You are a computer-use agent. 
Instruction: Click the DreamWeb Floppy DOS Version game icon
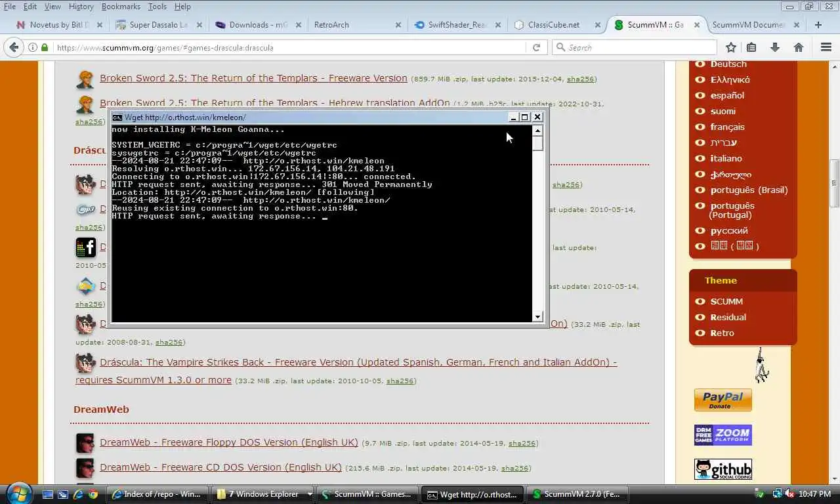coord(85,443)
